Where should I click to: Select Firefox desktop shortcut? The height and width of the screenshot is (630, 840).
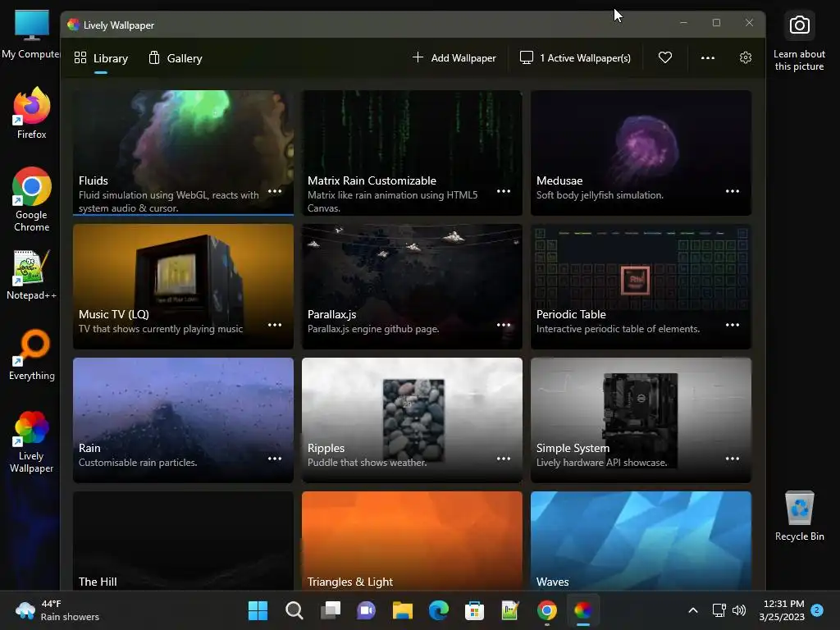coord(32,113)
